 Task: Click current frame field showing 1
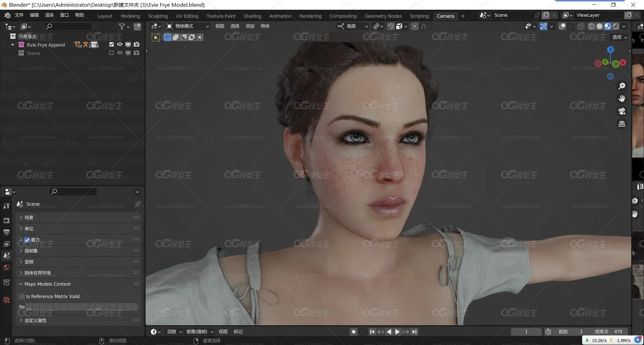coord(526,332)
